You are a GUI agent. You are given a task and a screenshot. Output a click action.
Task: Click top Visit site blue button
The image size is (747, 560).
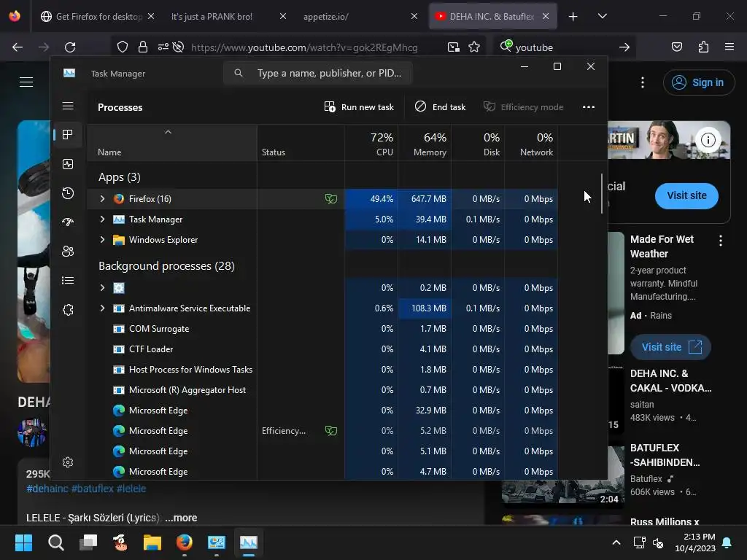tap(686, 195)
